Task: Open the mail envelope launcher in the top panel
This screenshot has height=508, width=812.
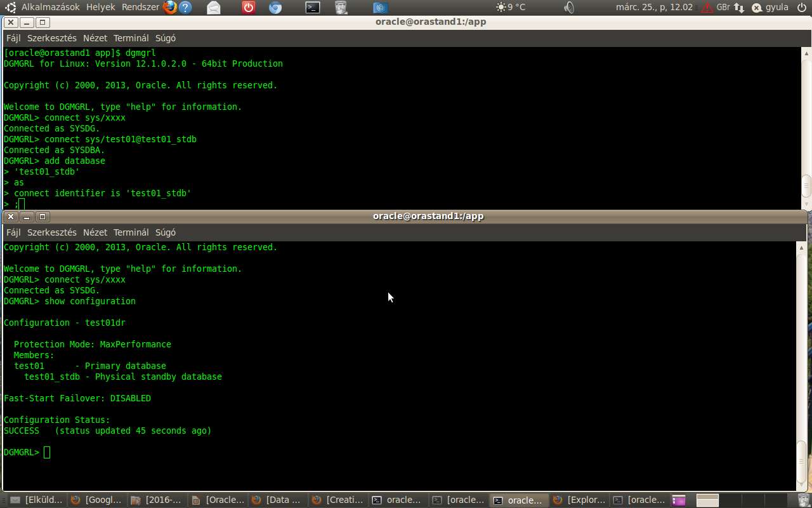Action: [214, 8]
